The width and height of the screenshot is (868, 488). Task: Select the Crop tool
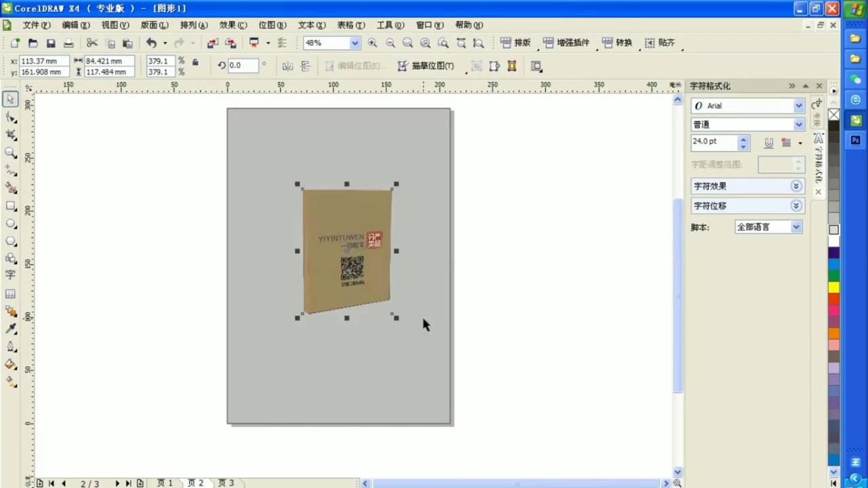pyautogui.click(x=10, y=135)
